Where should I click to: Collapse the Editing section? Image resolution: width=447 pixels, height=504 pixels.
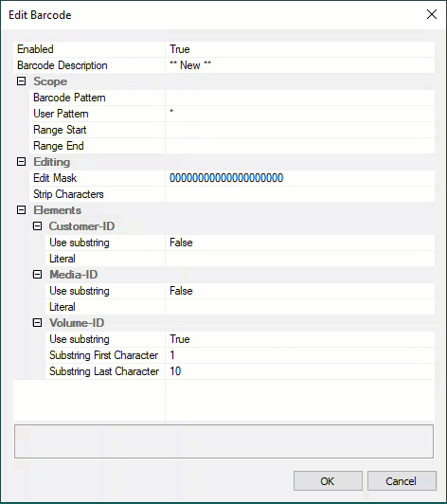[21, 162]
